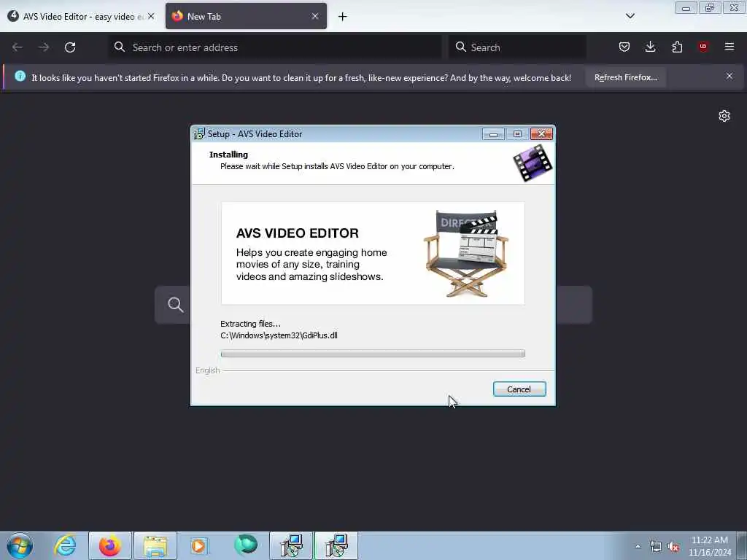This screenshot has height=560, width=747.
Task: Click the AVS film reel logo in installer
Action: click(533, 163)
